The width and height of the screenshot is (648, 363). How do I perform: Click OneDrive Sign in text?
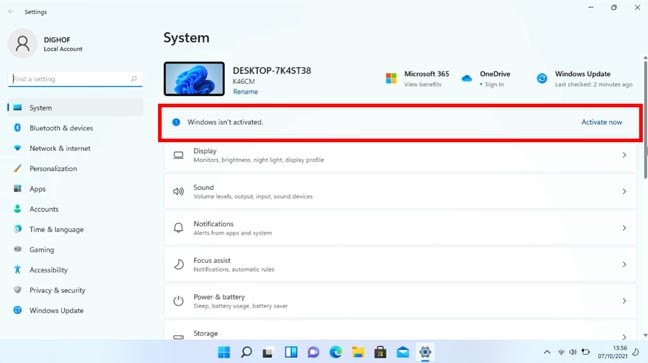point(494,84)
